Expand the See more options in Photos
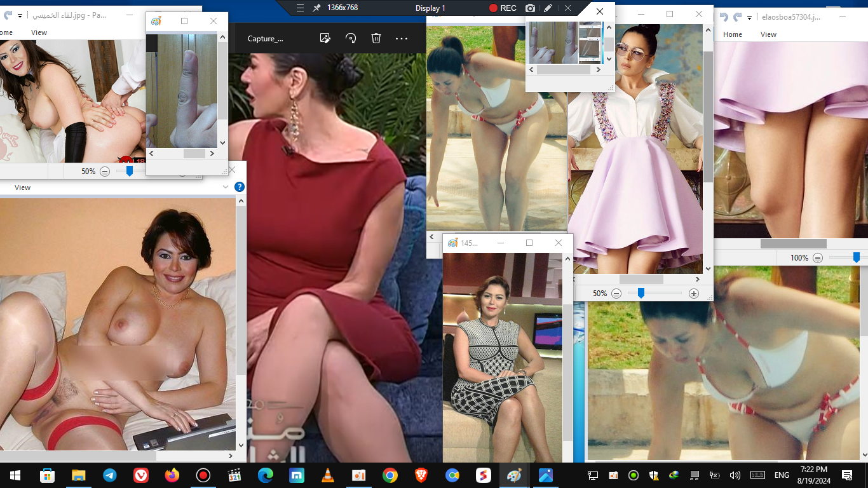The image size is (868, 488). (x=402, y=38)
